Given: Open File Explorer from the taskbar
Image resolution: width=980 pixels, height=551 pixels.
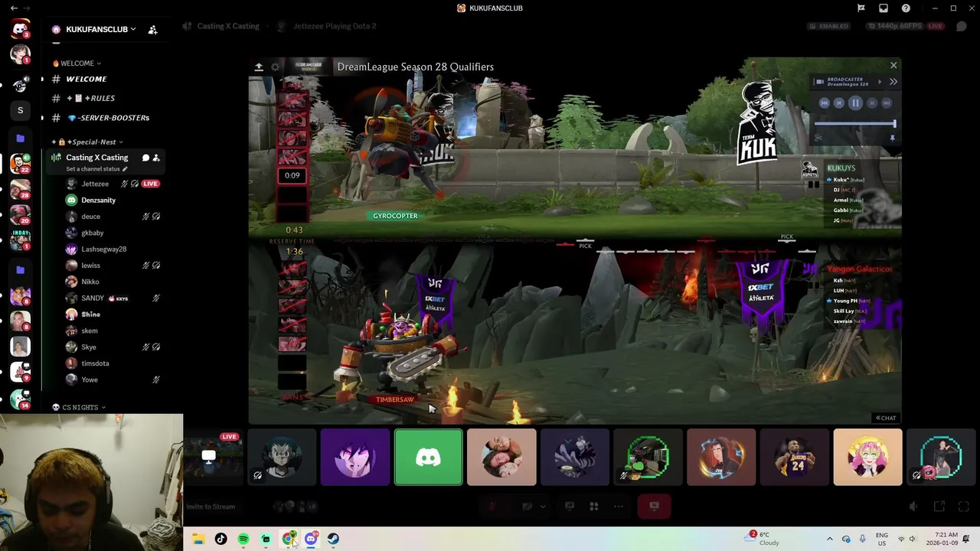Looking at the screenshot, I should pos(198,539).
